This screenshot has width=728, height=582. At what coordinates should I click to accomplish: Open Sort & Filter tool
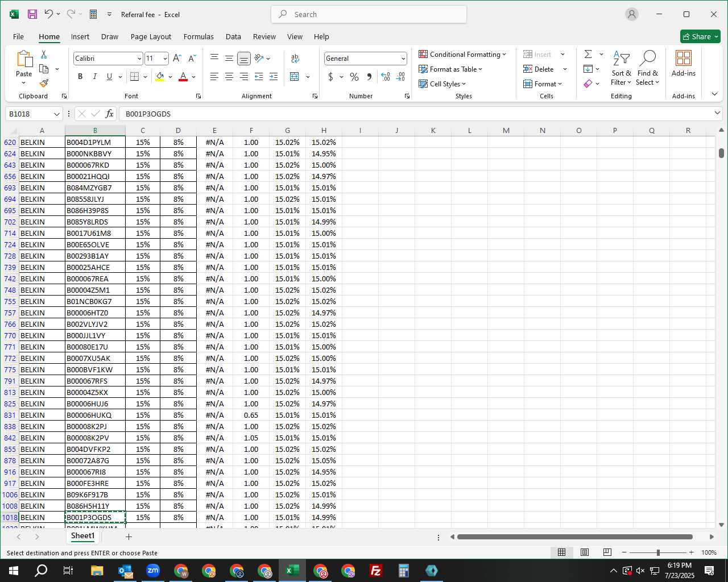click(621, 68)
